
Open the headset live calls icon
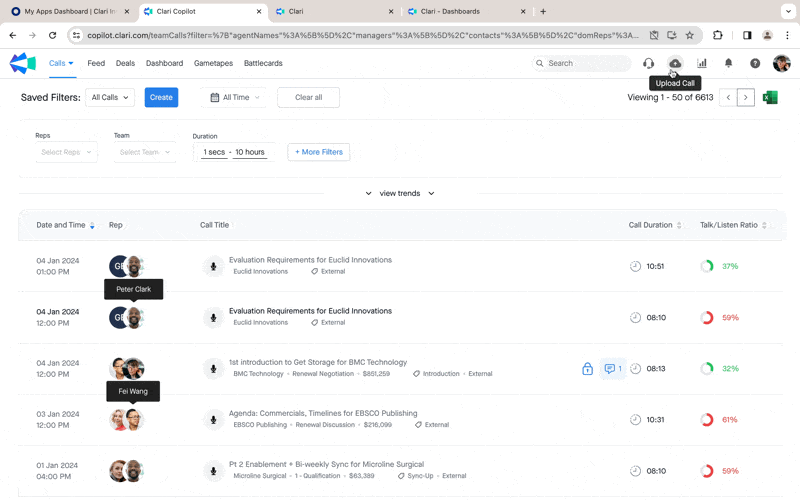tap(648, 63)
